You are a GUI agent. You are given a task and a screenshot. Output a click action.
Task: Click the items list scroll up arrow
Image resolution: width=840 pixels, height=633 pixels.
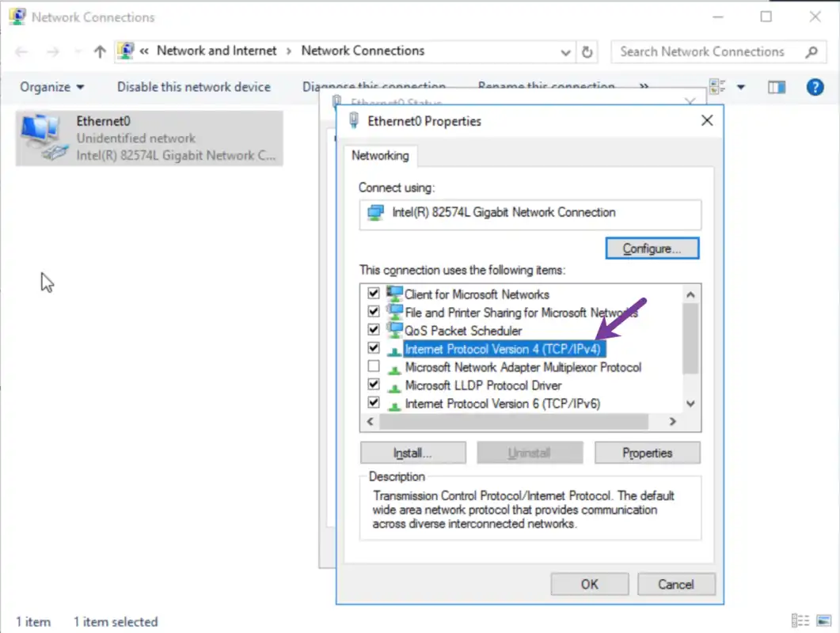tap(690, 294)
